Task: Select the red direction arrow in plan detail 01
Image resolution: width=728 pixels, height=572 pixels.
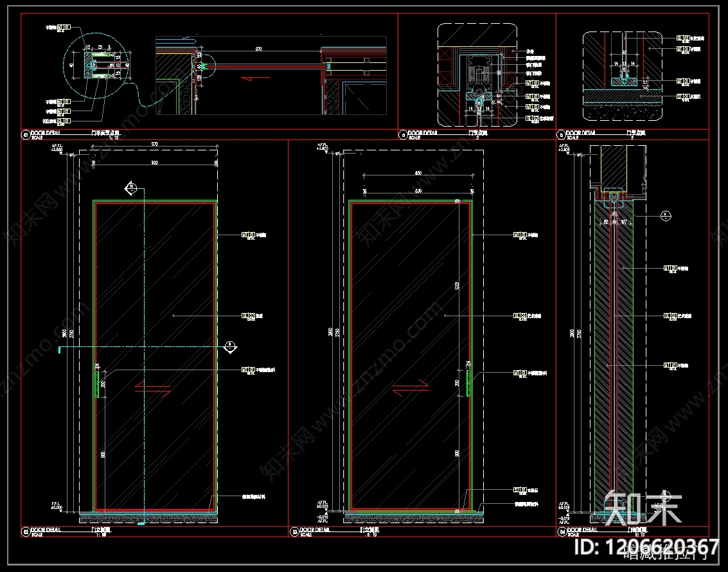Action: (x=255, y=78)
